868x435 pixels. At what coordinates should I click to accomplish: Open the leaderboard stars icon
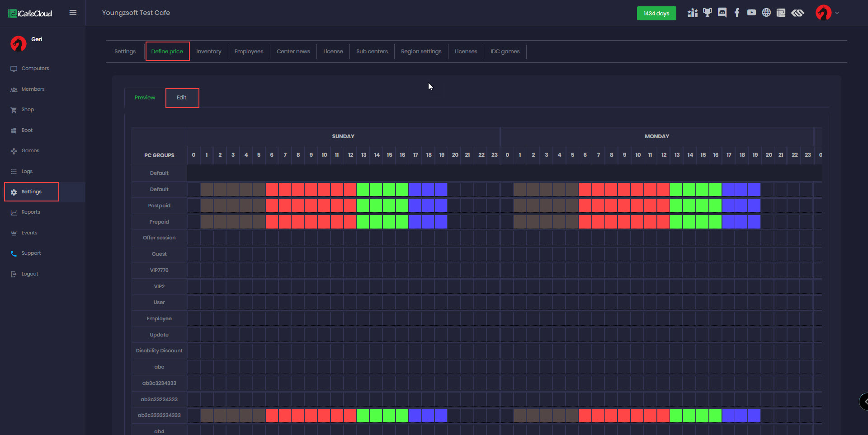[692, 13]
